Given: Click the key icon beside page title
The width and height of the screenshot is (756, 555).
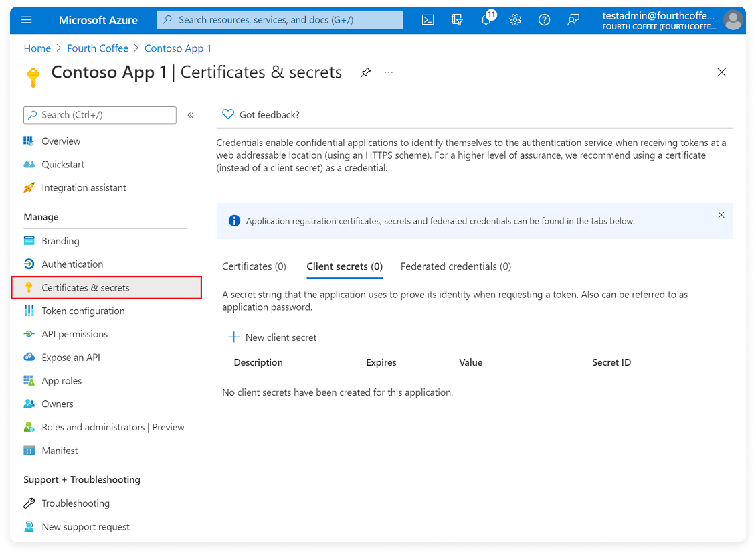Looking at the screenshot, I should click(x=33, y=78).
